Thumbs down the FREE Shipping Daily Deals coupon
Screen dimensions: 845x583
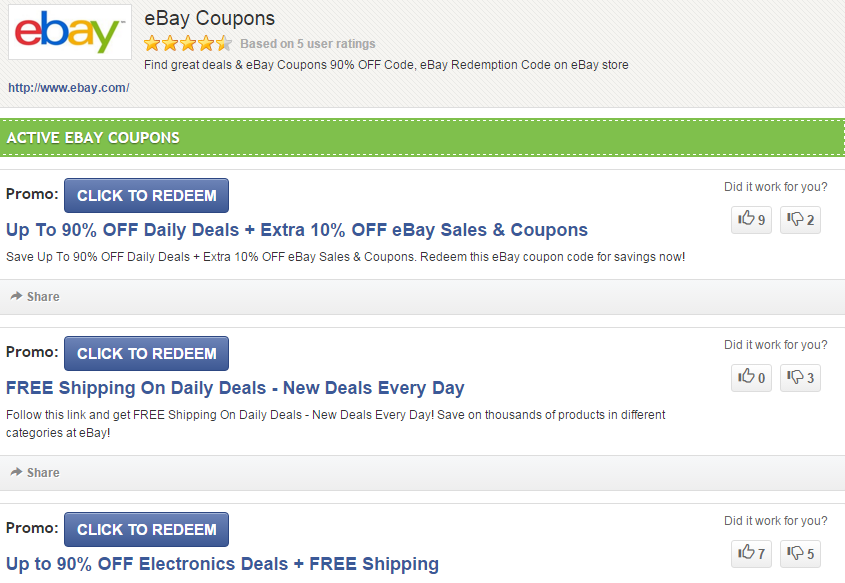[800, 378]
